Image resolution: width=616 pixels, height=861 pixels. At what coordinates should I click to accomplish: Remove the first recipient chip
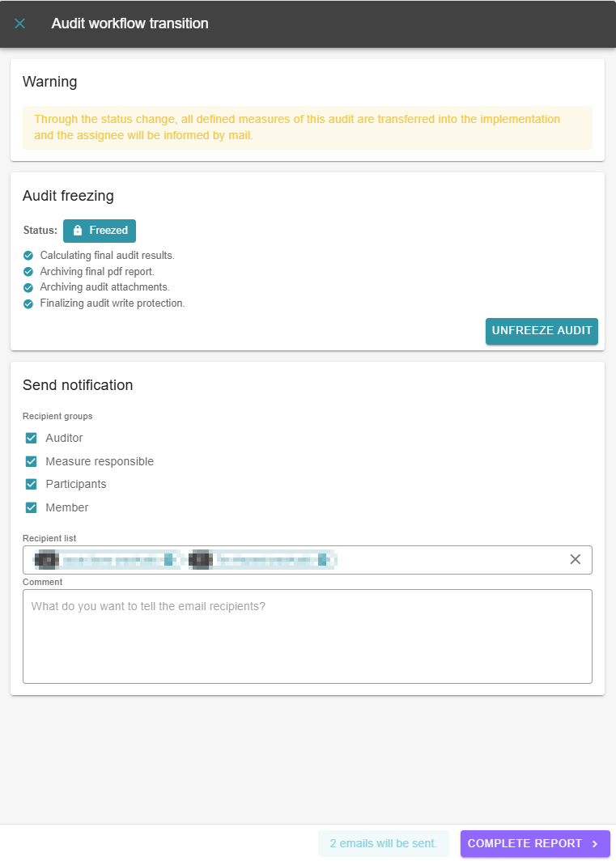[169, 559]
